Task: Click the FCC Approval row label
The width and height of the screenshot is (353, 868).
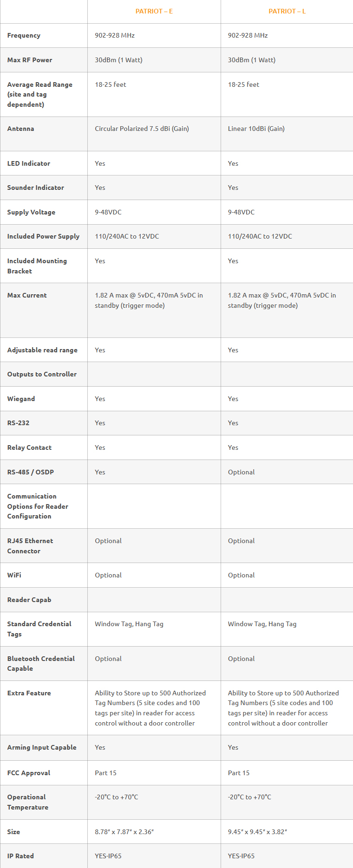Action: tap(29, 773)
